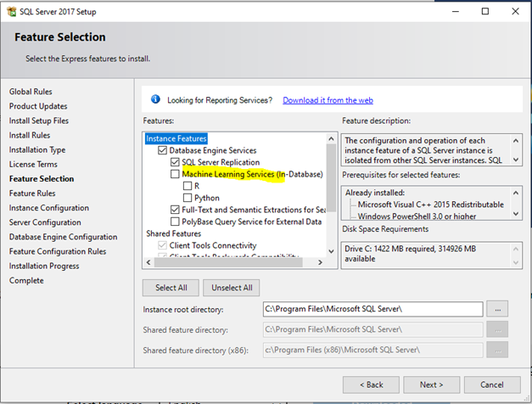This screenshot has height=404, width=532.
Task: Click the Instance root directory text field
Action: 372,309
